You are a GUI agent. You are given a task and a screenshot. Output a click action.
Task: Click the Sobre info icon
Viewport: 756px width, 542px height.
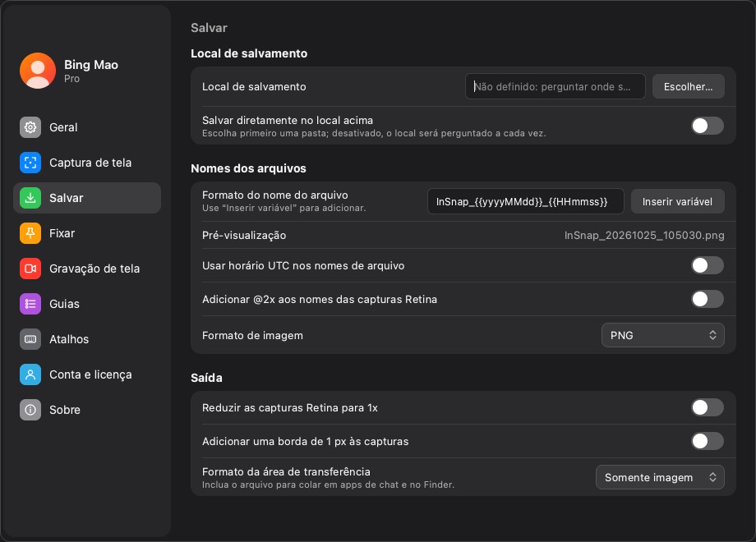[30, 410]
